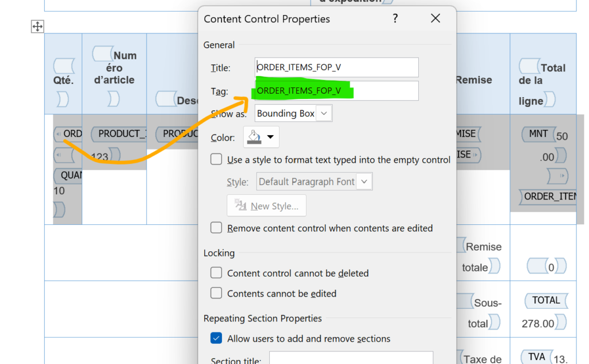Open the Help question mark in dialog
589x364 pixels.
tap(395, 18)
